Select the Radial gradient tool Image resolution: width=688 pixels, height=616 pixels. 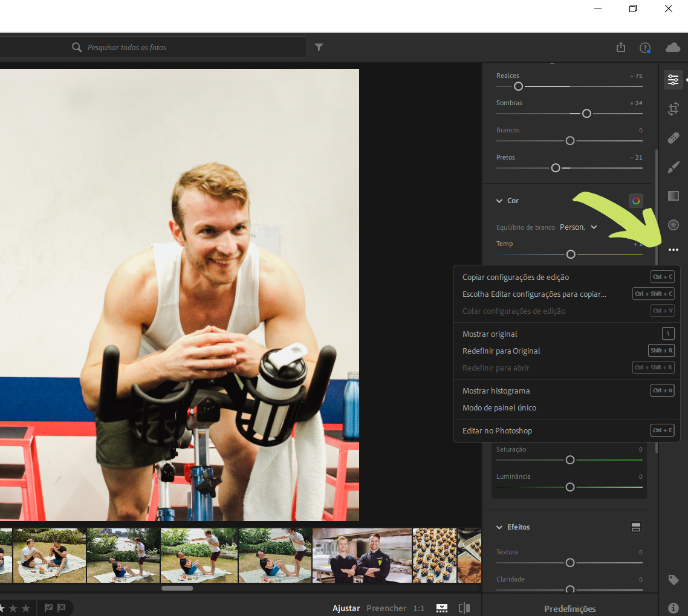[x=673, y=225]
